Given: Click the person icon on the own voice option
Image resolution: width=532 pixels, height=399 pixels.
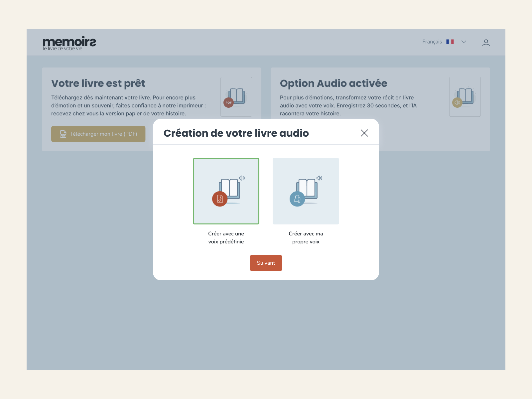Looking at the screenshot, I should (298, 199).
